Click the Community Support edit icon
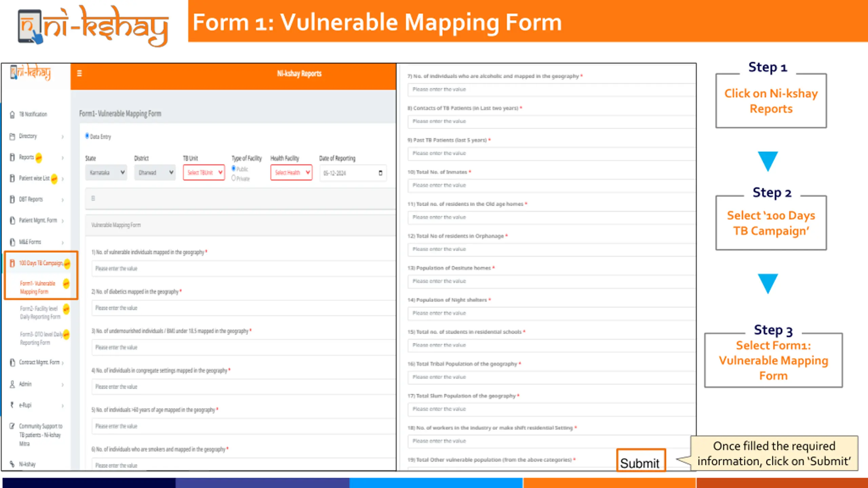Viewport: 868px width, 488px height. click(x=12, y=426)
